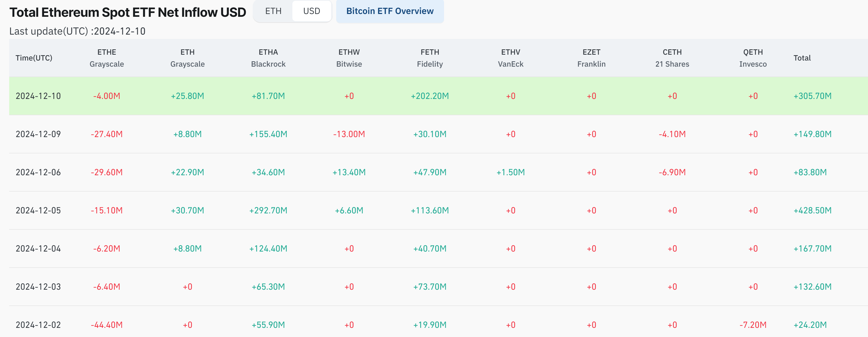Click the CETH 21 Shares column header
Viewport: 868px width, 337px height.
(672, 58)
